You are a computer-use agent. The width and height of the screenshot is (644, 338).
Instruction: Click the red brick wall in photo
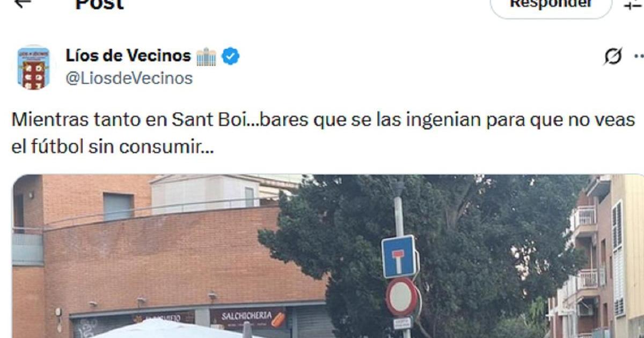pyautogui.click(x=177, y=258)
